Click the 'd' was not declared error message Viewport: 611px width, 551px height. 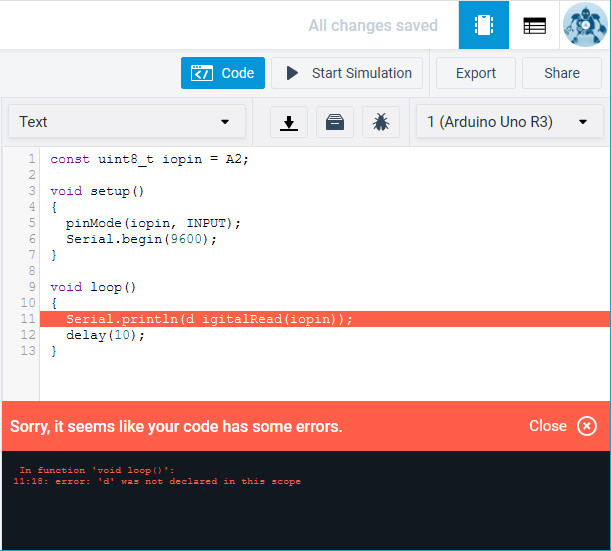point(157,481)
